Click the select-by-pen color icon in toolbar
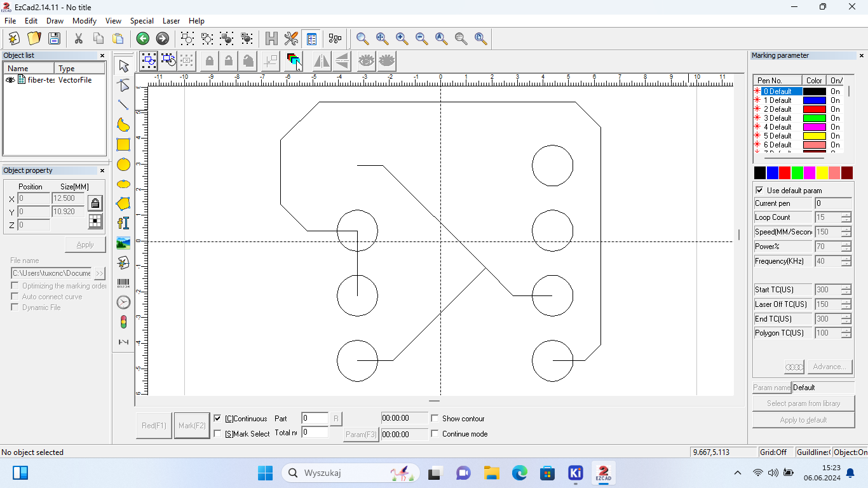Screen dimensions: 868x488 (x=293, y=61)
